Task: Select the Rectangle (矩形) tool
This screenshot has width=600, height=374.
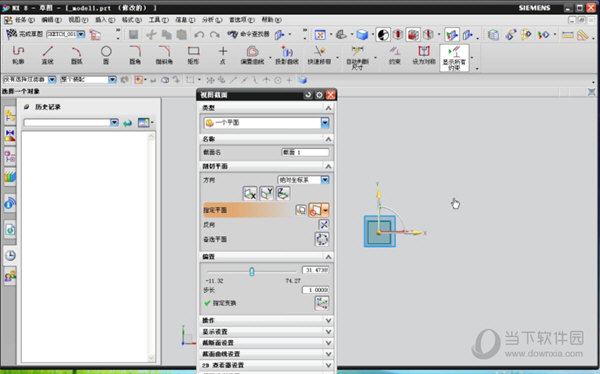Action: pos(193,55)
